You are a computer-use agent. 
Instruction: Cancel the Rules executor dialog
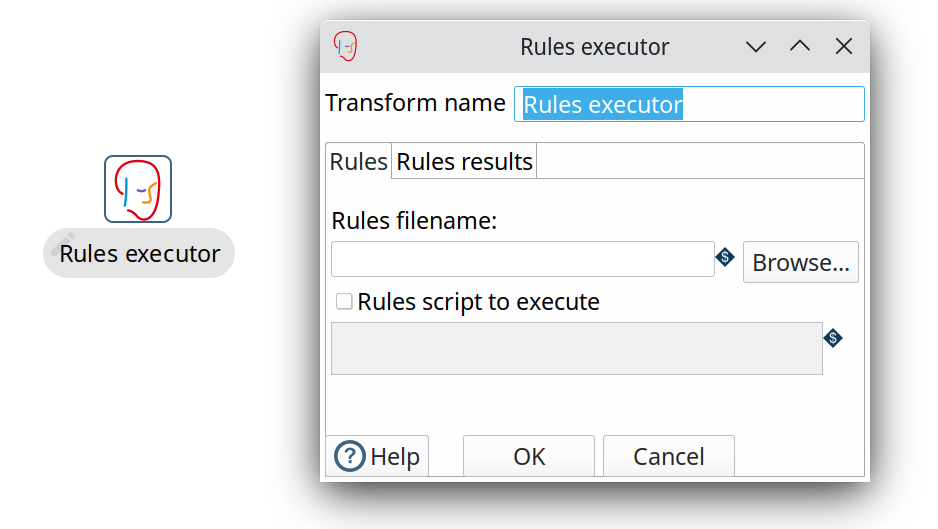click(x=668, y=456)
